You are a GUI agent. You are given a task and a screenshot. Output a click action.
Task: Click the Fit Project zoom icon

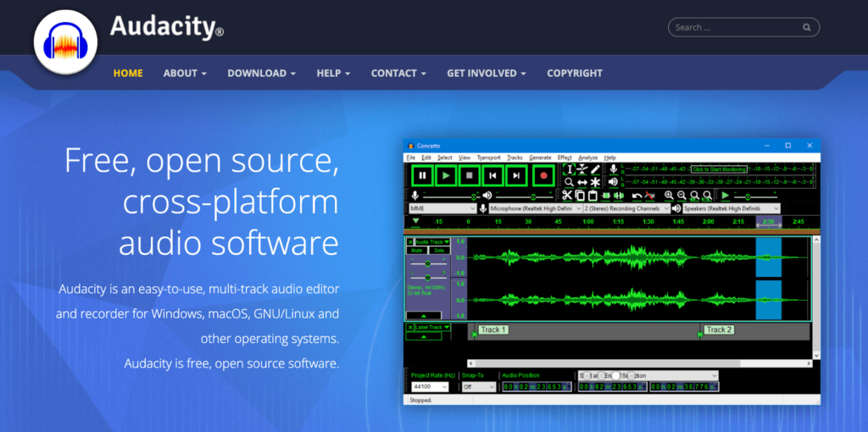pyautogui.click(x=708, y=196)
